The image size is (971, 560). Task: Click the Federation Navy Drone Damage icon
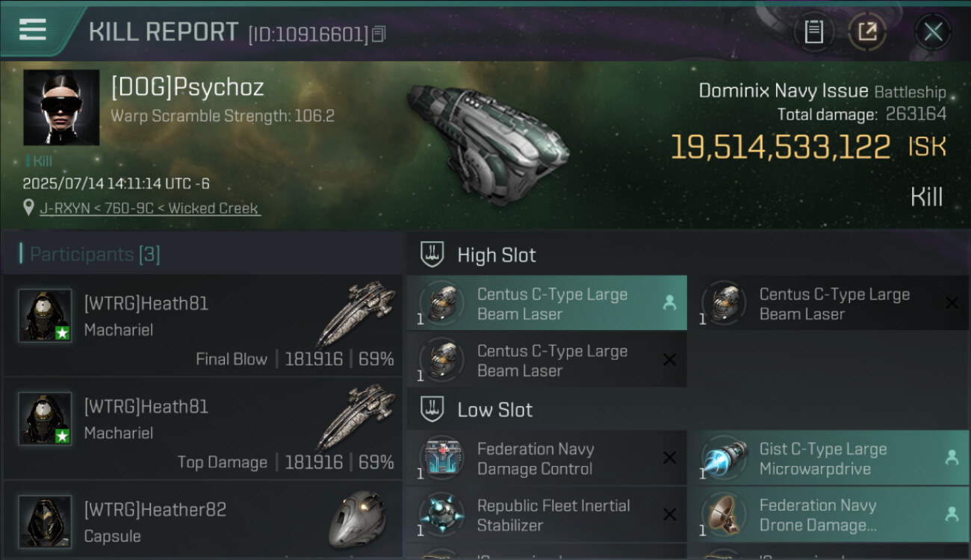723,514
